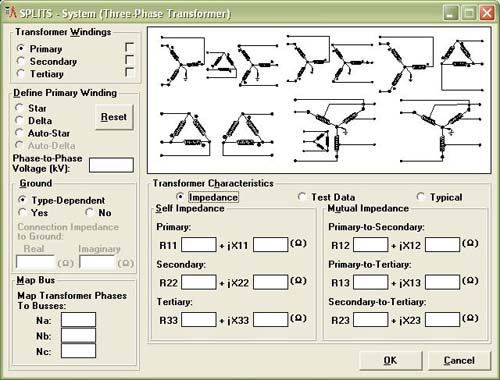The width and height of the screenshot is (500, 380).
Task: Confirm the dialog with OK
Action: click(391, 360)
